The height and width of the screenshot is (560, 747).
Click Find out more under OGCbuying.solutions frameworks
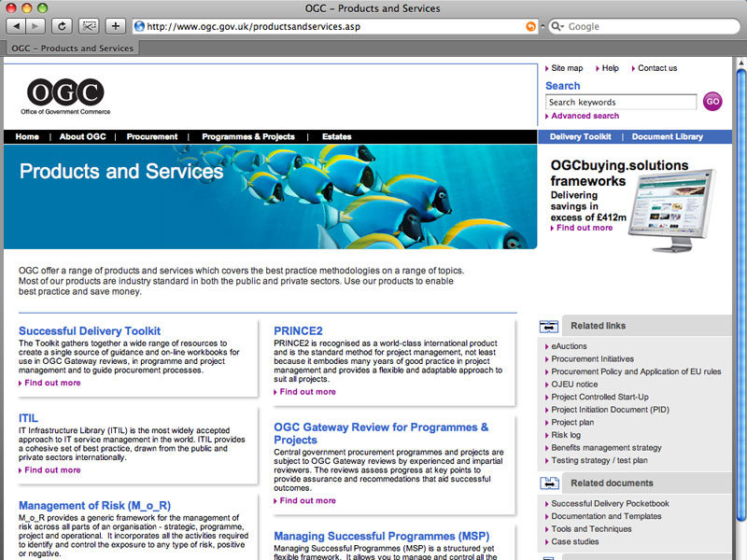point(585,228)
